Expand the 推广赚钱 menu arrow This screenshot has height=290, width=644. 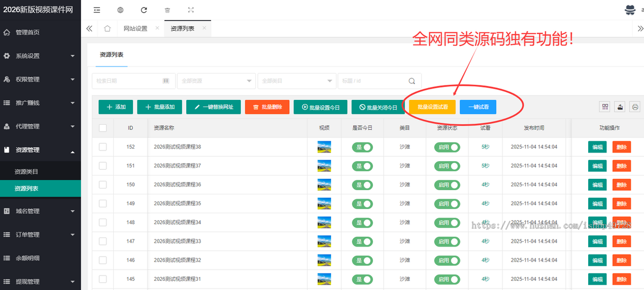(72, 103)
